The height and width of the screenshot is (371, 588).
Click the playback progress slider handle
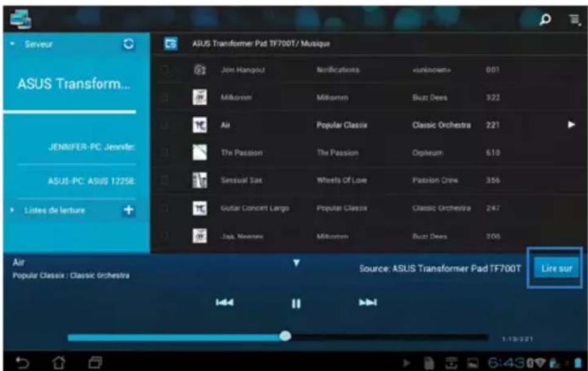click(x=285, y=336)
